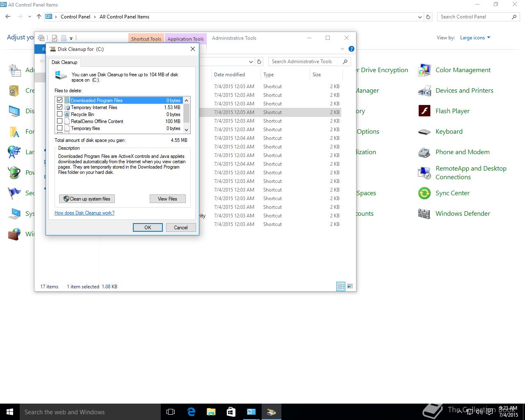This screenshot has height=420, width=525.
Task: Check RetailDemo Offline Content
Action: (x=60, y=121)
